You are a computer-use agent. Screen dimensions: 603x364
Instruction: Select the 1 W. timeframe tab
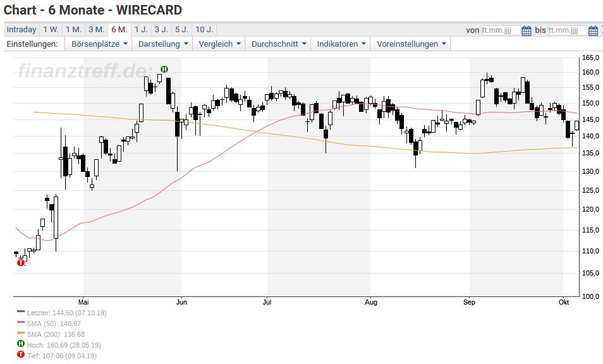click(x=51, y=30)
